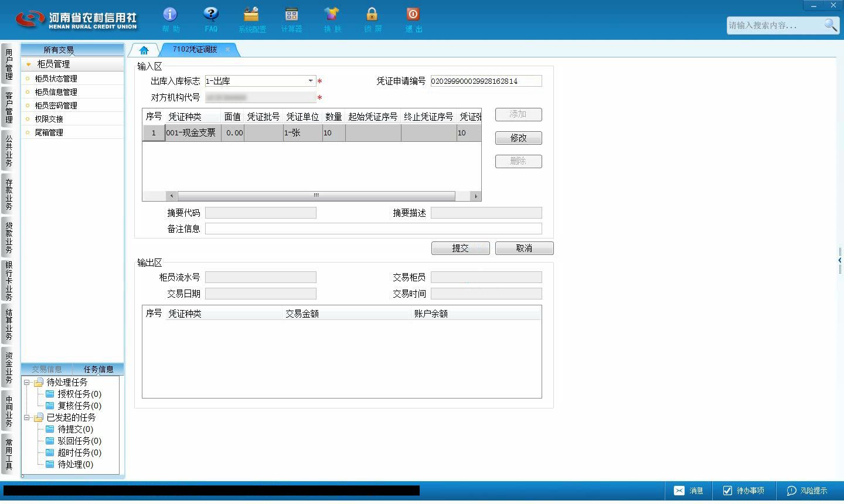Open the 用户管理 side tab

(x=9, y=64)
